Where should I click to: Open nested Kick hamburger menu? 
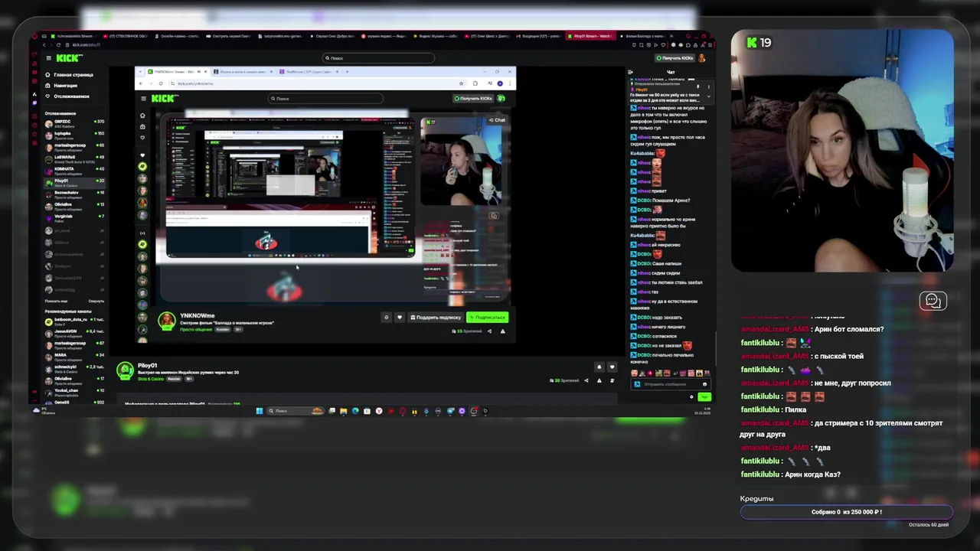pos(142,98)
